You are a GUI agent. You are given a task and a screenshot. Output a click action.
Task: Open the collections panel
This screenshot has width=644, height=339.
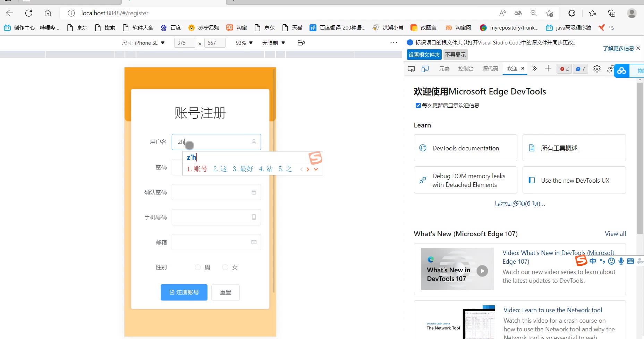click(x=612, y=13)
